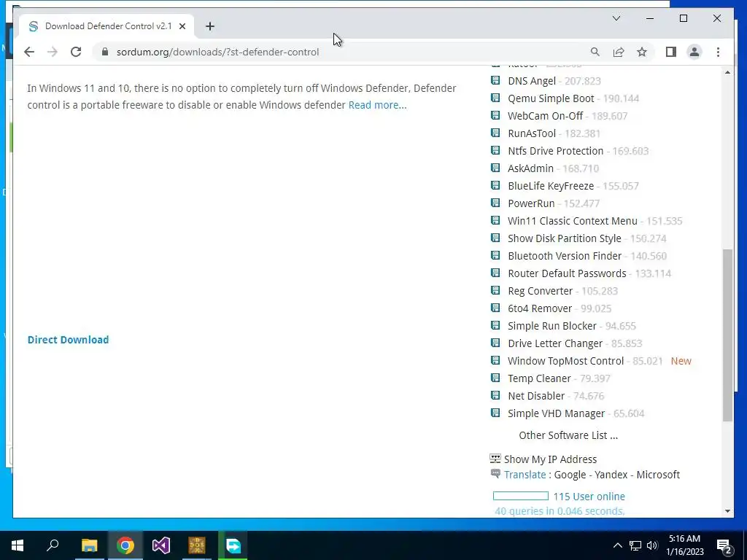Open the 6to4 Remover link

(x=540, y=308)
